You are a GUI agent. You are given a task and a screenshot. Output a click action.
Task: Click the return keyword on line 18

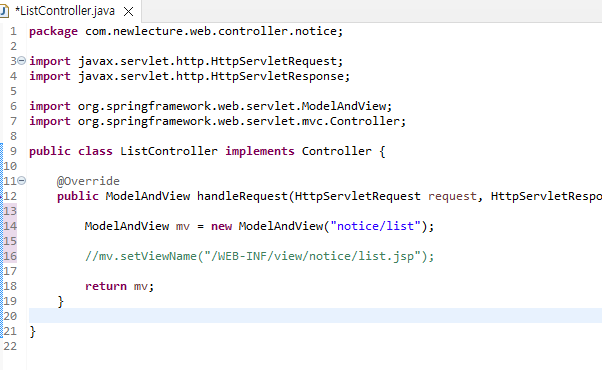(106, 286)
